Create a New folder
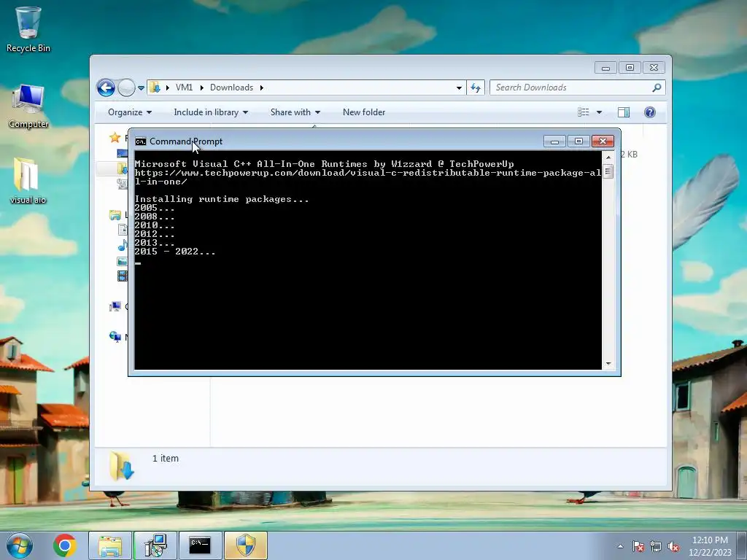Image resolution: width=747 pixels, height=560 pixels. [364, 112]
